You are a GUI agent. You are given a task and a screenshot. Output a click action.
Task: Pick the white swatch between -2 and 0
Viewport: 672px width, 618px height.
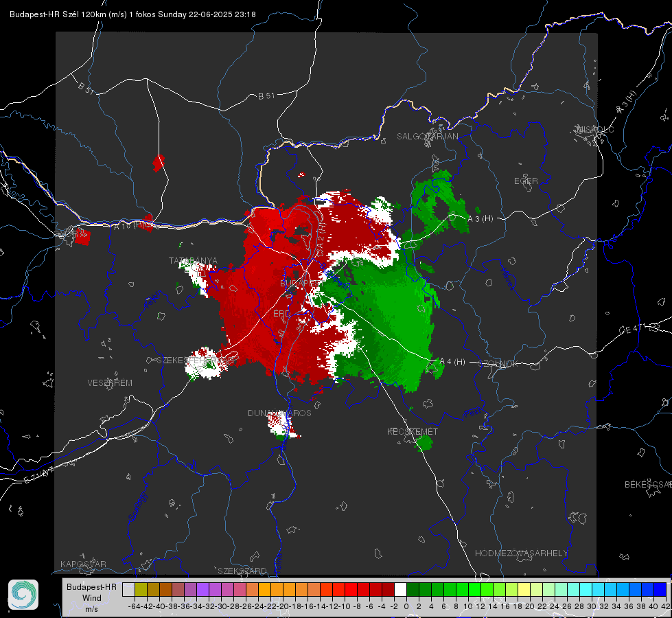point(400,589)
